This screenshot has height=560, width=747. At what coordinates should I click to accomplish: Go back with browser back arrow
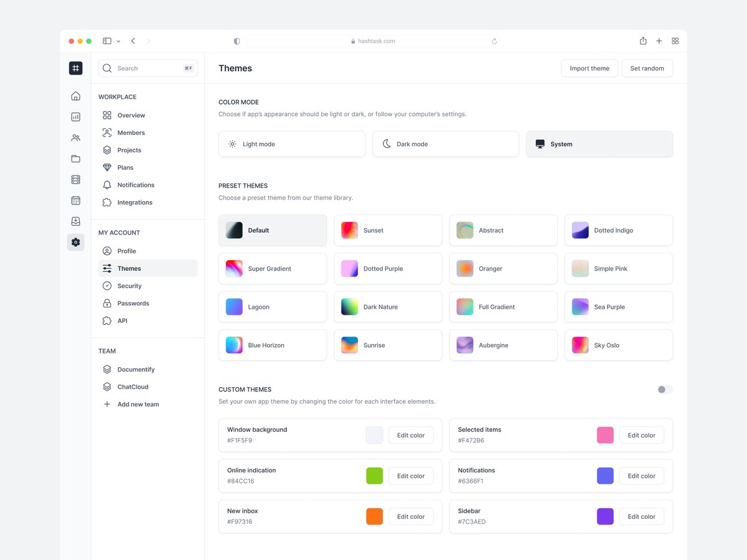click(133, 41)
